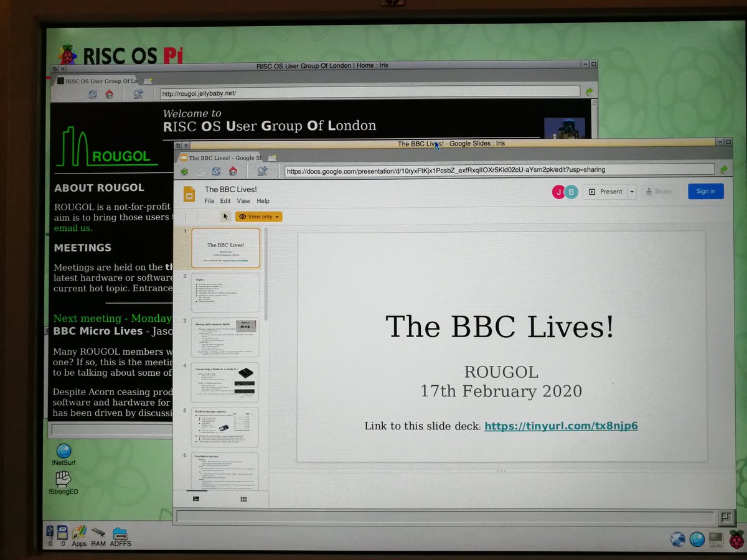747x560 pixels.
Task: Open the View only mode dropdown
Action: 258,217
